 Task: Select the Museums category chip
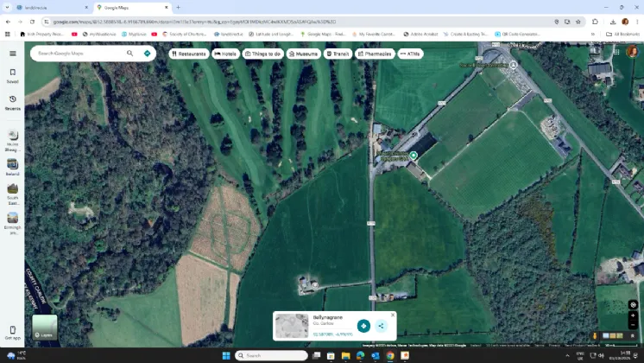point(304,54)
